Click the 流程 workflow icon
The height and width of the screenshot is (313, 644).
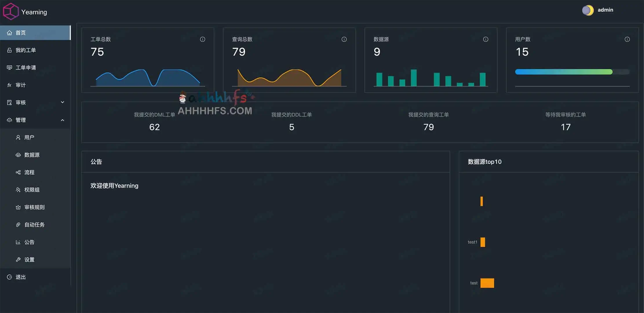18,172
